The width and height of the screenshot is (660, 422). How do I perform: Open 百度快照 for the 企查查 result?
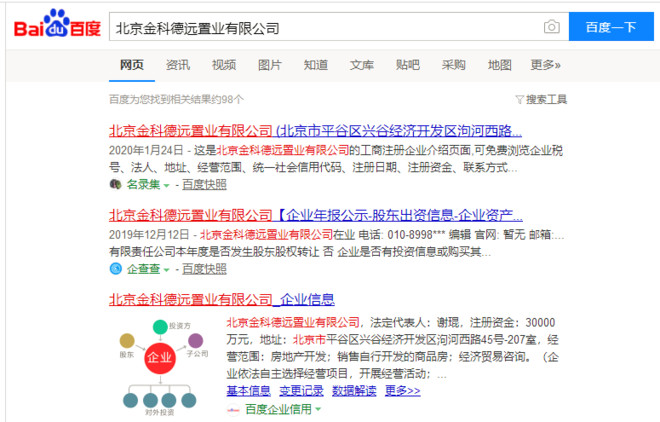click(x=204, y=268)
